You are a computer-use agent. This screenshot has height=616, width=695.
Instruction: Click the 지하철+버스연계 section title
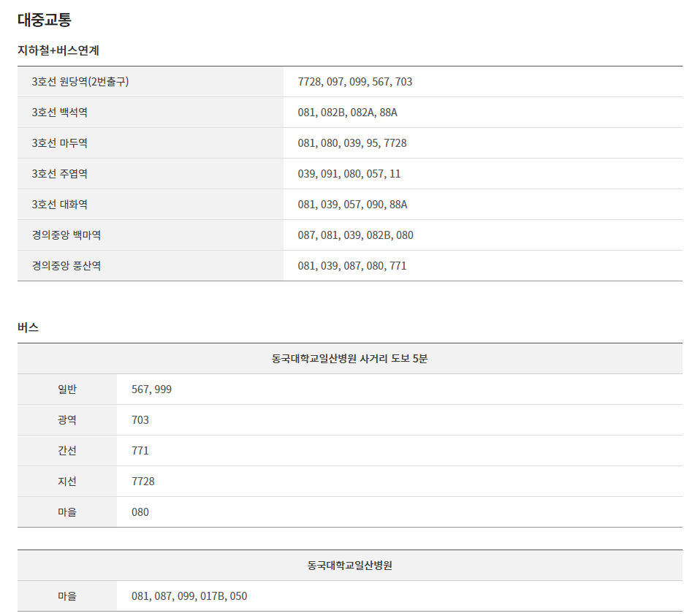[x=58, y=50]
